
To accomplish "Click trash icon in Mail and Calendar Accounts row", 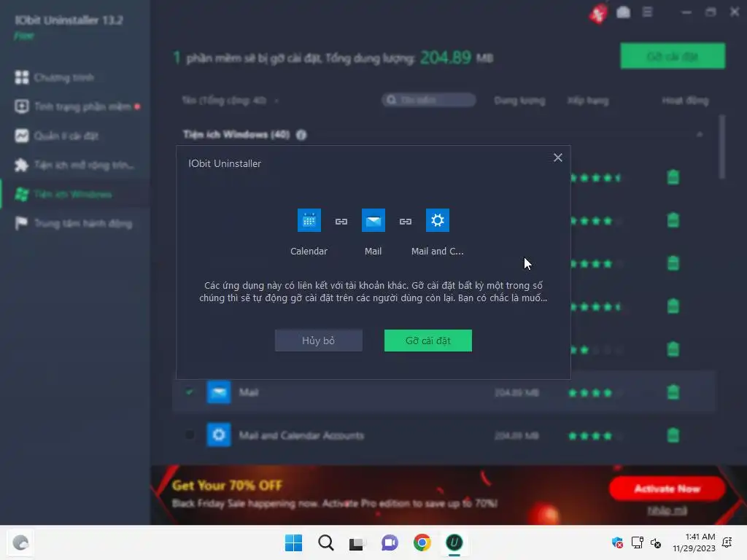I will 673,435.
